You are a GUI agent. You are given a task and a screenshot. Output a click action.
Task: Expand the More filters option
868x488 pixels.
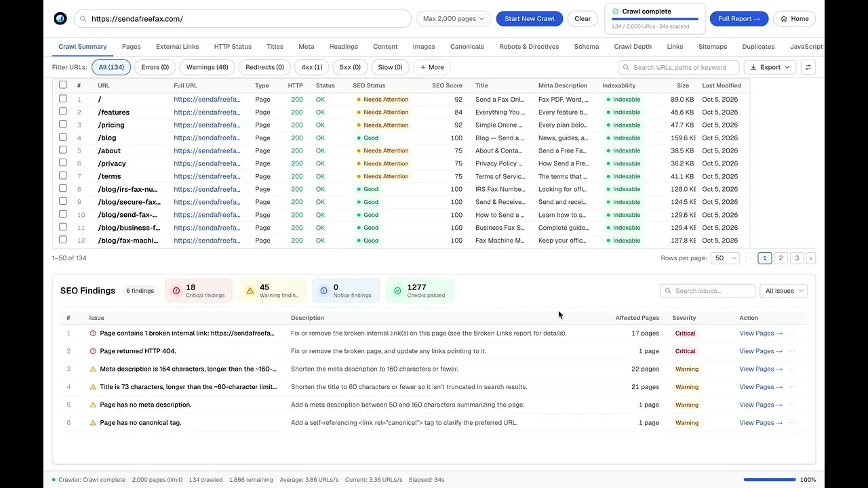pyautogui.click(x=432, y=67)
